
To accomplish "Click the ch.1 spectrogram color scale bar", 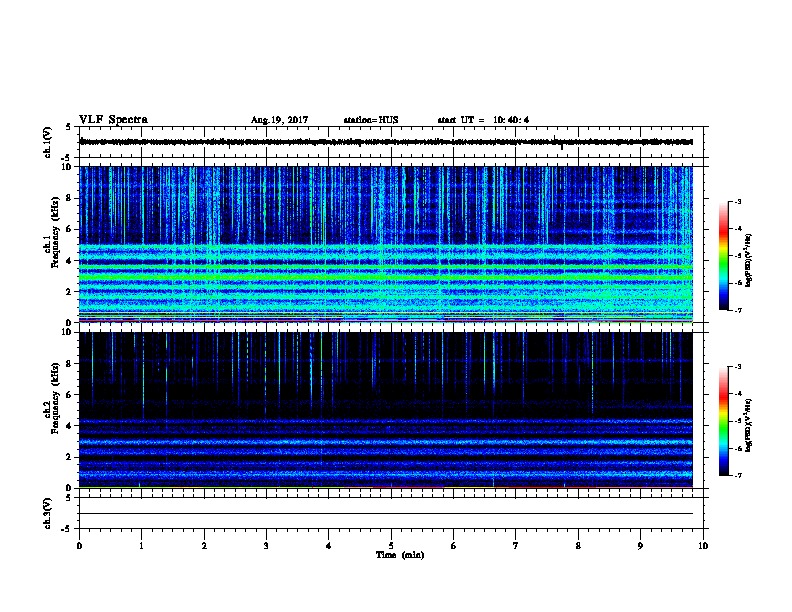I will point(723,256).
